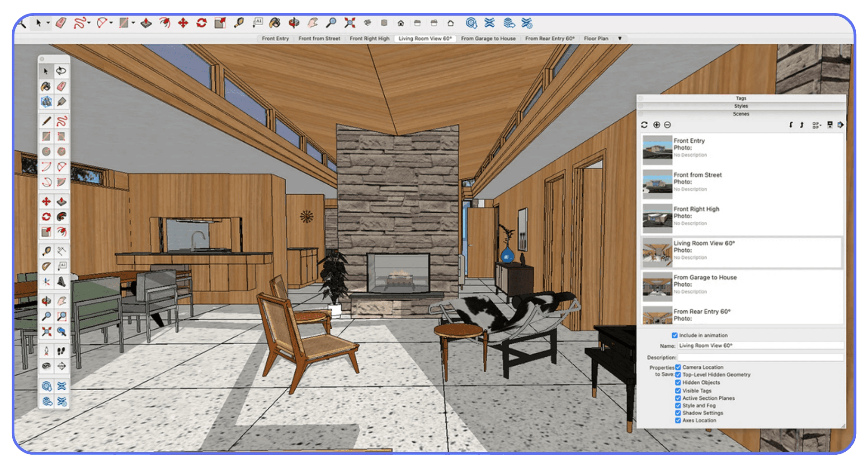Expand the Tags panel header

tap(741, 98)
